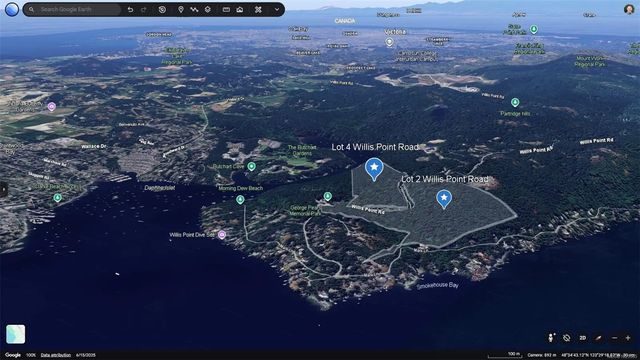Click the Butchart Cove park marker
This screenshot has width=640, height=360.
pyautogui.click(x=251, y=167)
